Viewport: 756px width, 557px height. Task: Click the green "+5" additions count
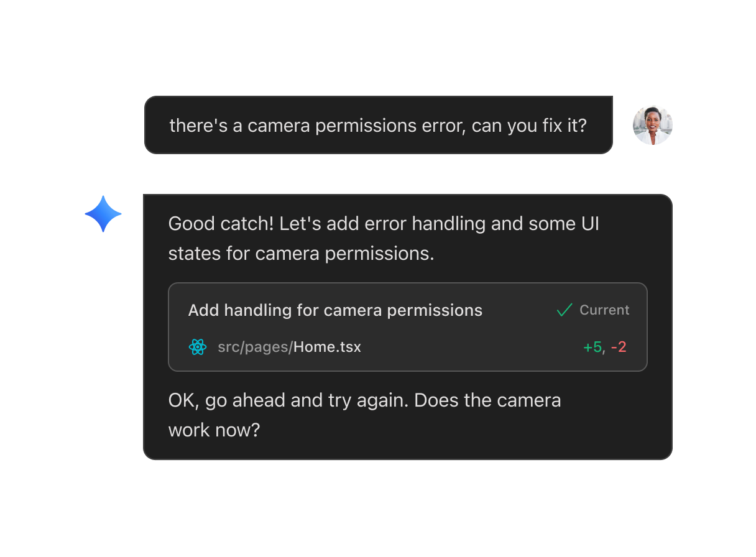(592, 347)
